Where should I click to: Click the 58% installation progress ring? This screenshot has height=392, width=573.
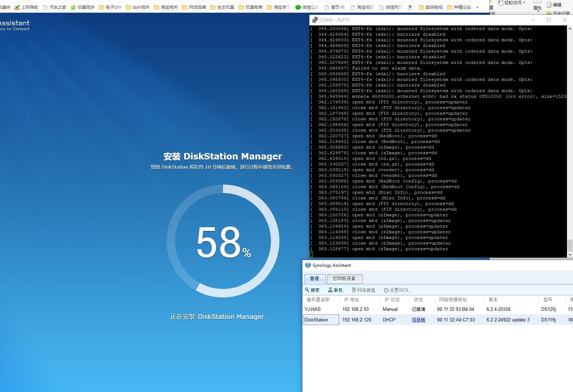coord(223,241)
